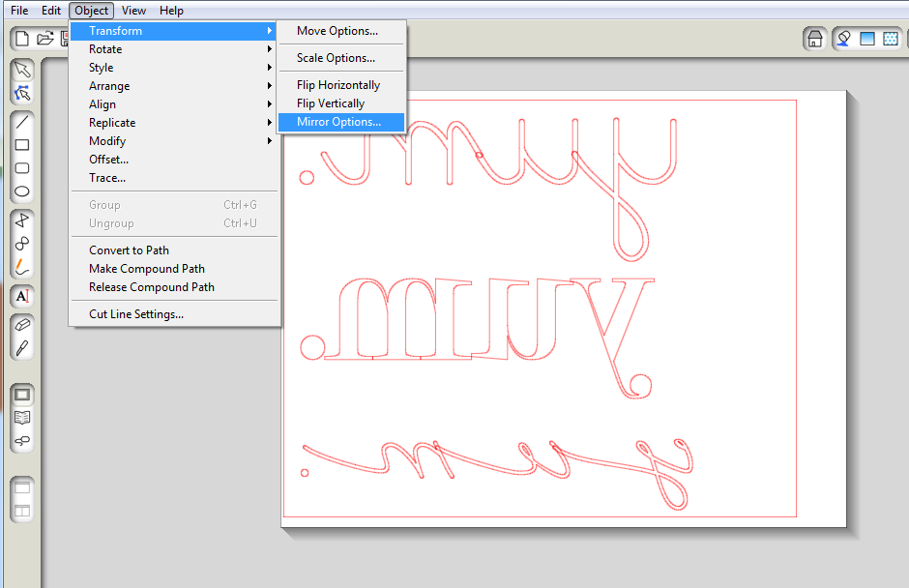This screenshot has height=588, width=909.
Task: Open the View menu
Action: [133, 11]
